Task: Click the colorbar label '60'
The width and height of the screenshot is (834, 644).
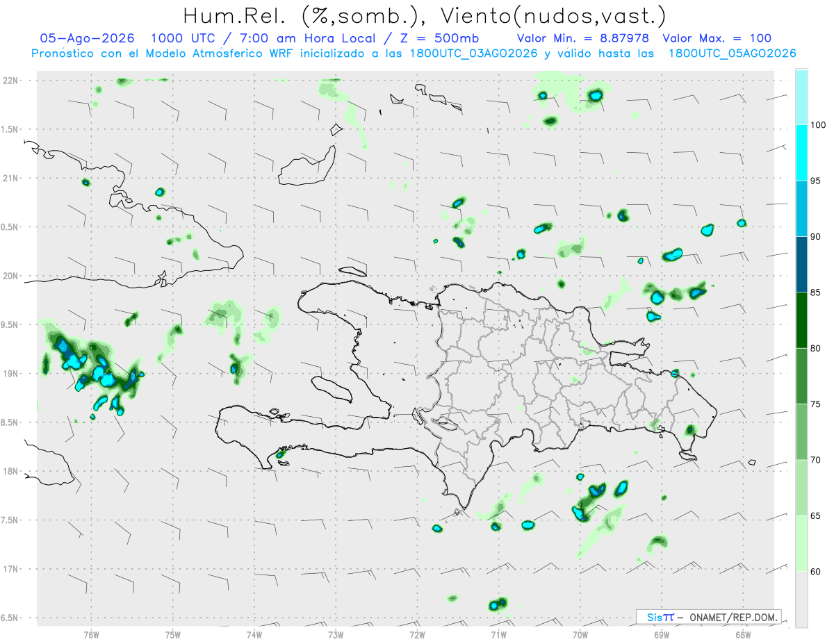Action: tap(816, 571)
